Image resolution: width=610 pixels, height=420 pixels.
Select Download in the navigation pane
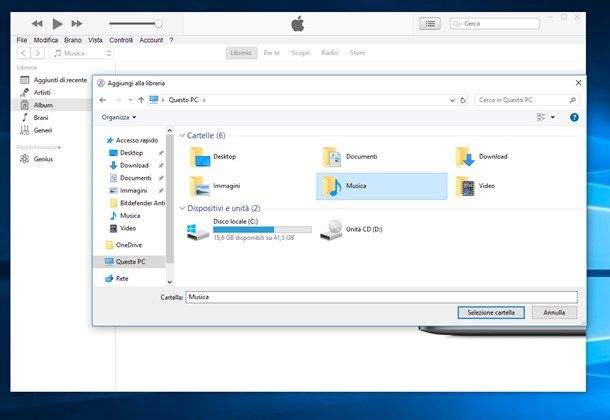coord(134,165)
